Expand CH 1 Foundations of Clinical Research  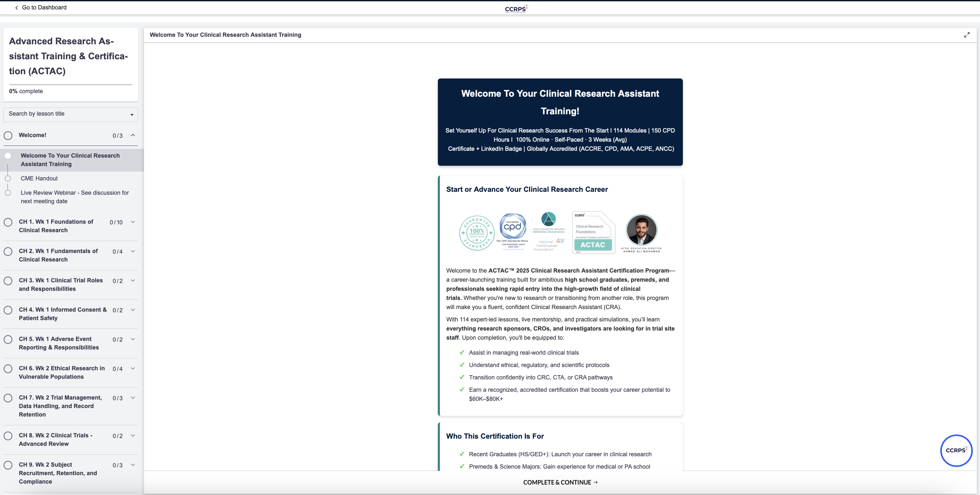click(133, 222)
